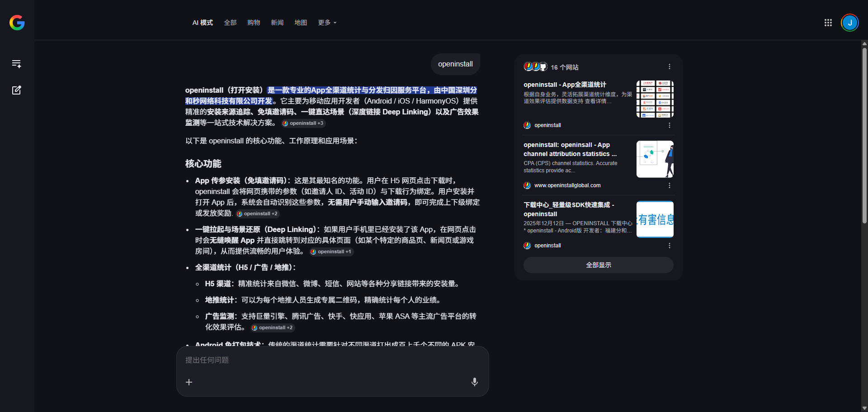Image resolution: width=868 pixels, height=412 pixels.
Task: Activate the microphone voice input icon
Action: pyautogui.click(x=474, y=382)
